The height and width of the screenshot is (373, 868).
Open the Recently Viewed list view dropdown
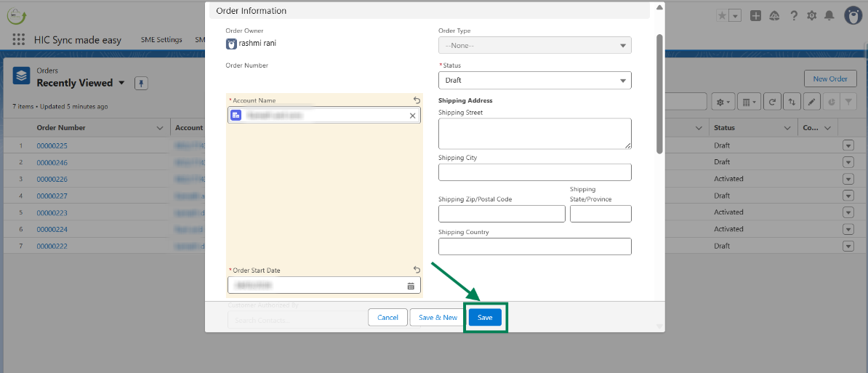point(121,83)
